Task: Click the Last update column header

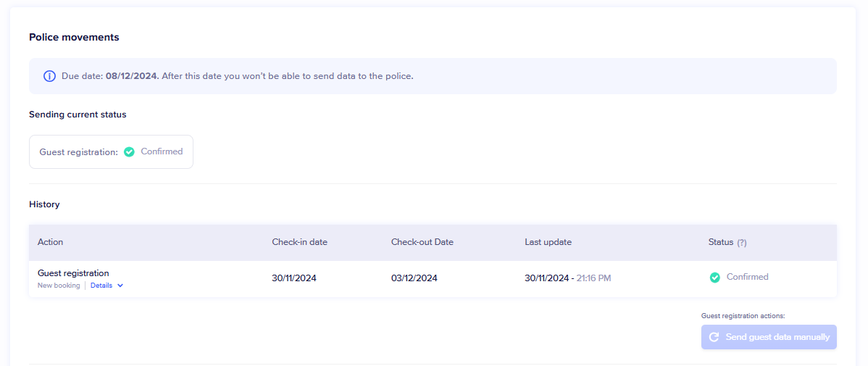Action: [548, 242]
